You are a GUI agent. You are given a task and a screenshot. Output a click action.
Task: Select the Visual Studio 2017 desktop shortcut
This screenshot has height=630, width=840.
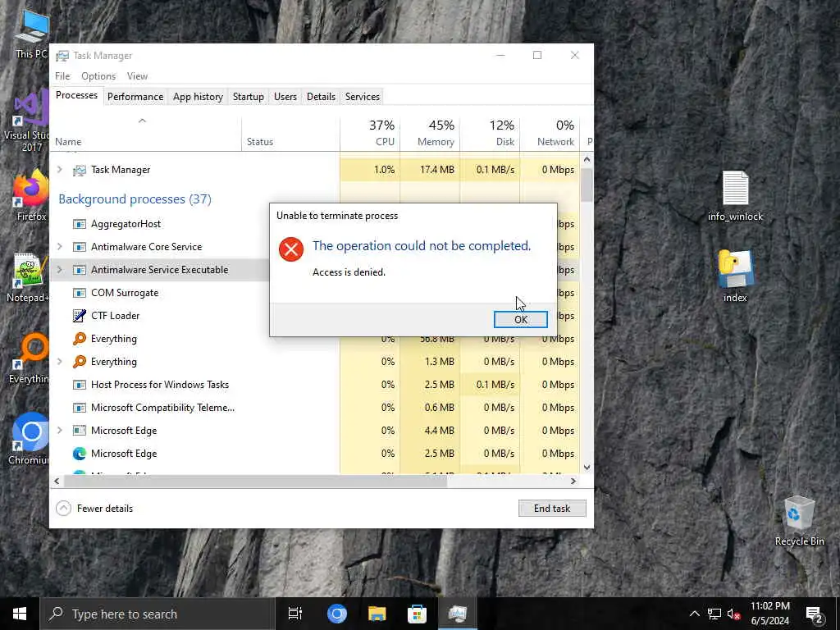(28, 121)
